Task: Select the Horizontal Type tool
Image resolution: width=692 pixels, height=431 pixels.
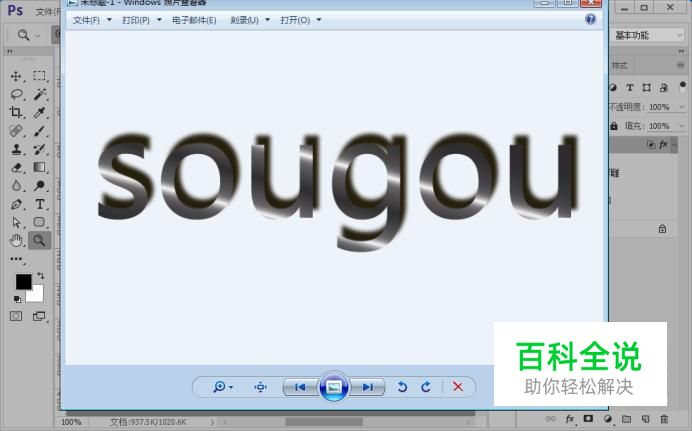Action: (40, 204)
